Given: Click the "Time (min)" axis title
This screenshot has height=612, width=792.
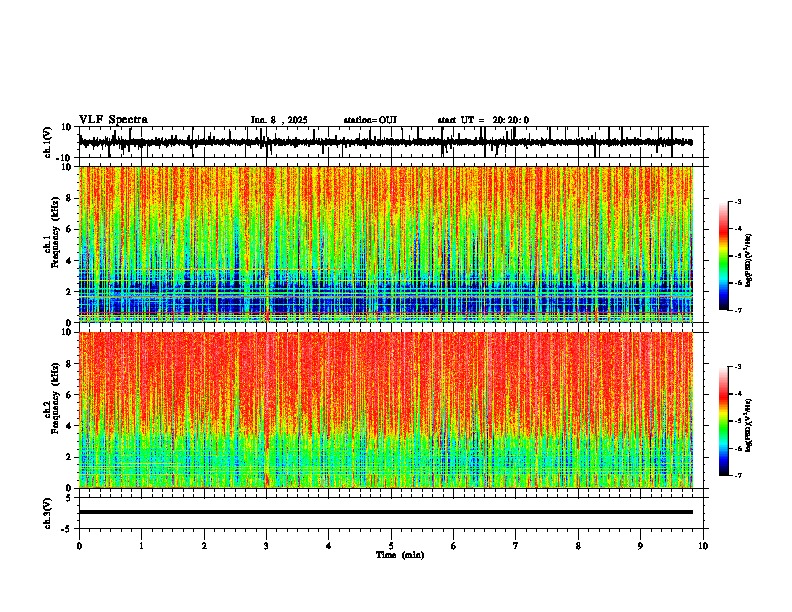Looking at the screenshot, I should tap(400, 555).
